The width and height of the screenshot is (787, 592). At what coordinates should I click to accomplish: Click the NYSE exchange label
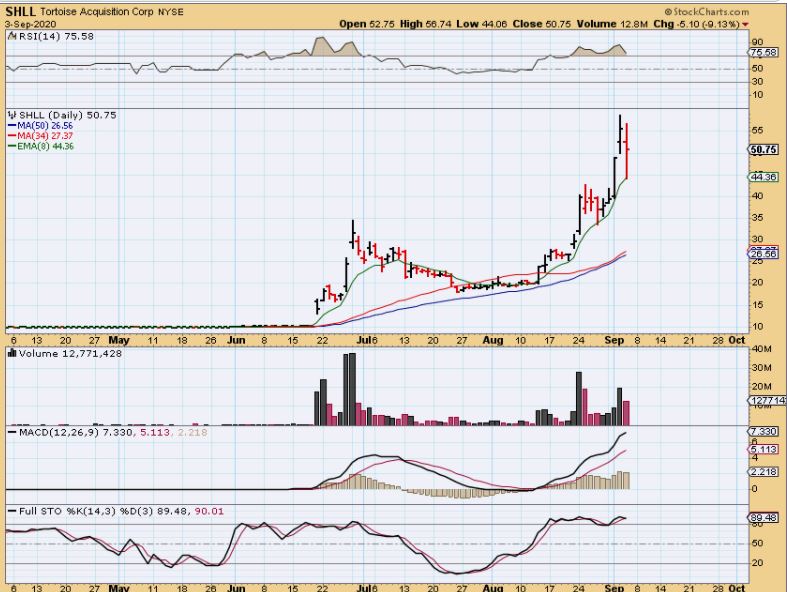pos(171,12)
